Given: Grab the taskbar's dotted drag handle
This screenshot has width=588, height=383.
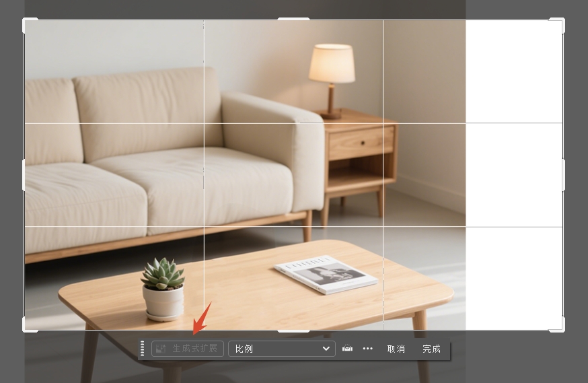Looking at the screenshot, I should (142, 349).
